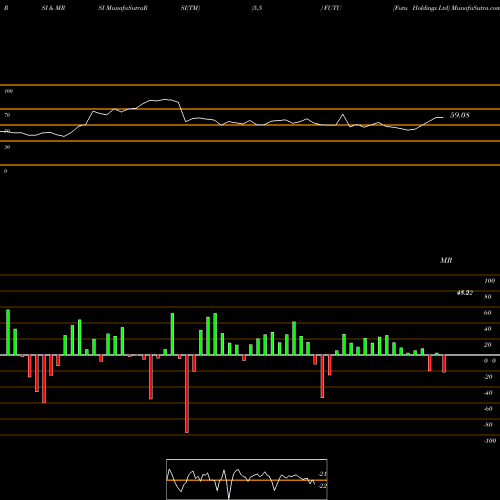500x500 pixels.
Task: Click the last red bar at the histogram's right end
Action: coord(444,364)
